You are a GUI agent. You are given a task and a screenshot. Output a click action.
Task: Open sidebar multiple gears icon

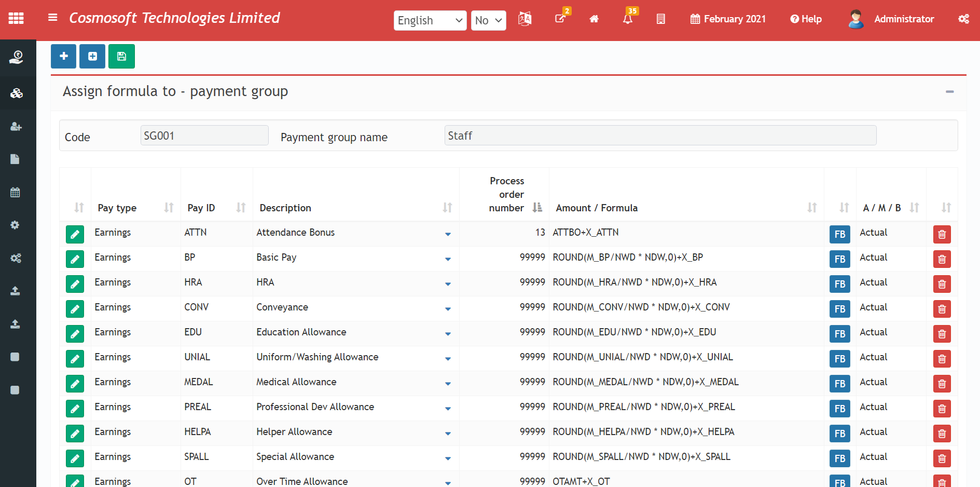(16, 258)
